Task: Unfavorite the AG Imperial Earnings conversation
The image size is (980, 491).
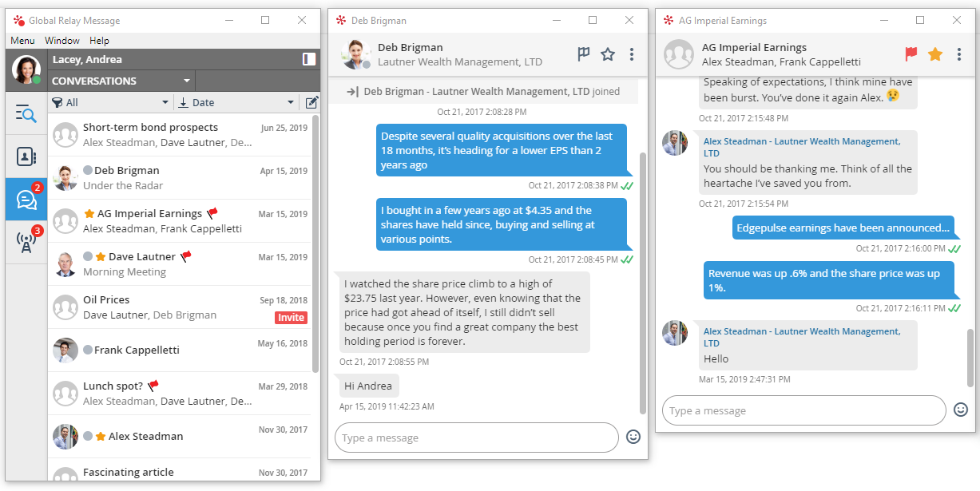Action: coord(935,54)
